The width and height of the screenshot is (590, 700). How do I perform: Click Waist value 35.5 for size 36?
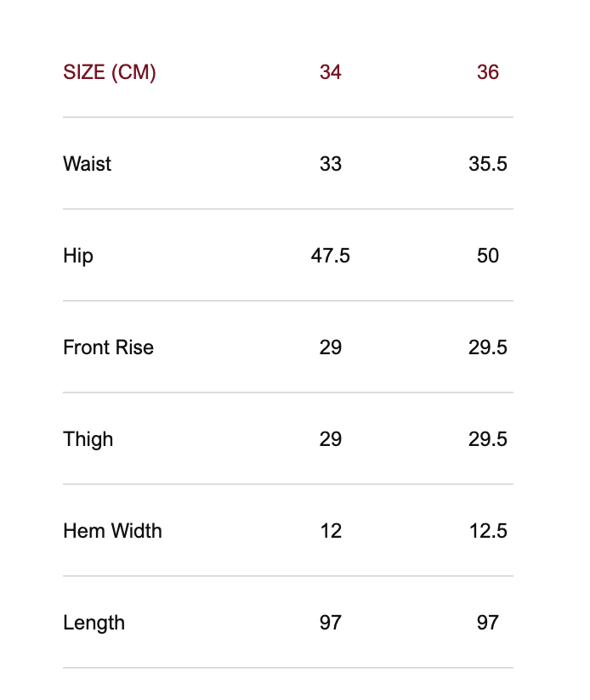pos(488,164)
